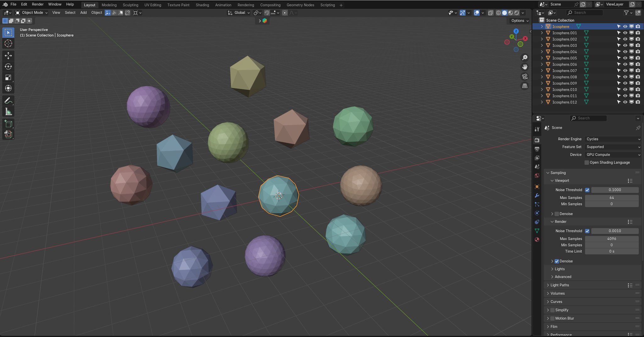Activate the Scale tool
The width and height of the screenshot is (644, 337).
pos(8,77)
